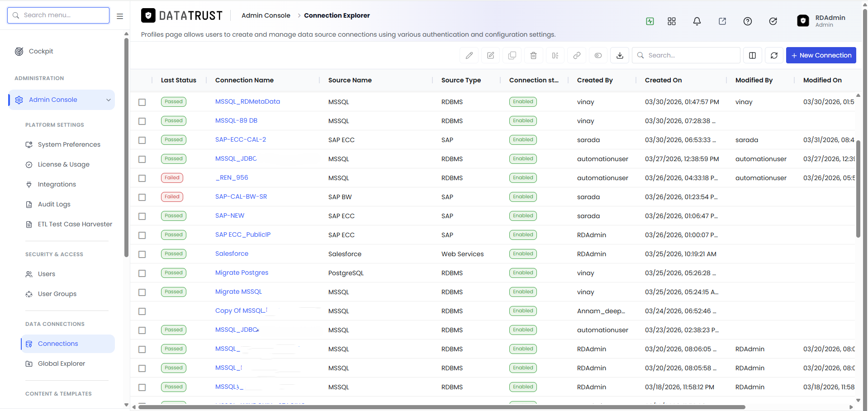Collapse the Admin Console chevron
The width and height of the screenshot is (868, 411).
[x=109, y=100]
